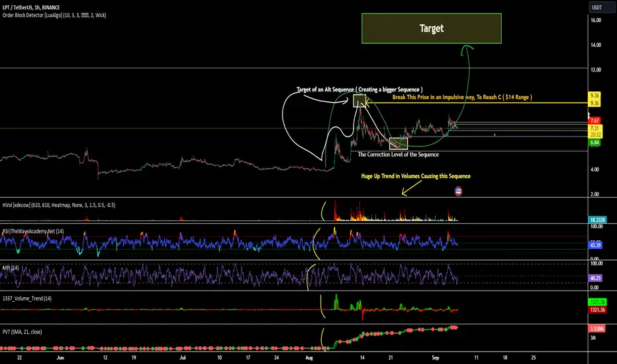The image size is (617, 364).
Task: Select the HVol [xdecow] indicator legend
Action: click(59, 205)
